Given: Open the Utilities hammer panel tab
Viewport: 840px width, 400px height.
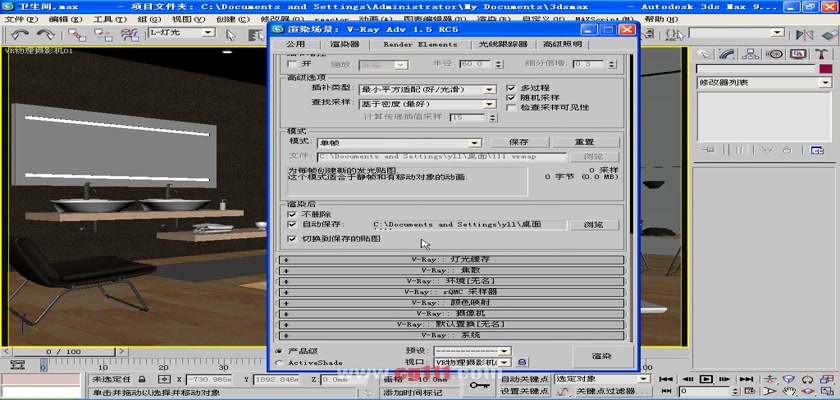Looking at the screenshot, I should (x=821, y=54).
